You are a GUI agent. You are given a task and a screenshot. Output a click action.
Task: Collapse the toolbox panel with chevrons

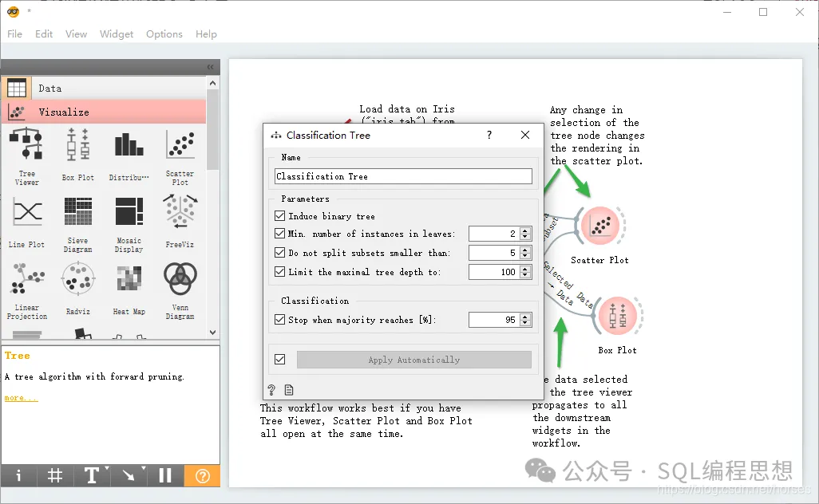[x=211, y=67]
